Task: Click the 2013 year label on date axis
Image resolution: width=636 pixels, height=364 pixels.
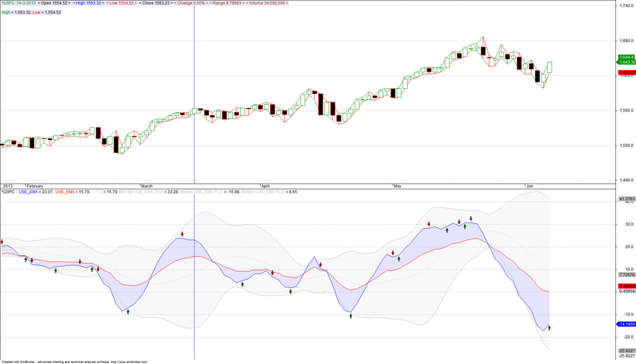Action: [x=7, y=186]
